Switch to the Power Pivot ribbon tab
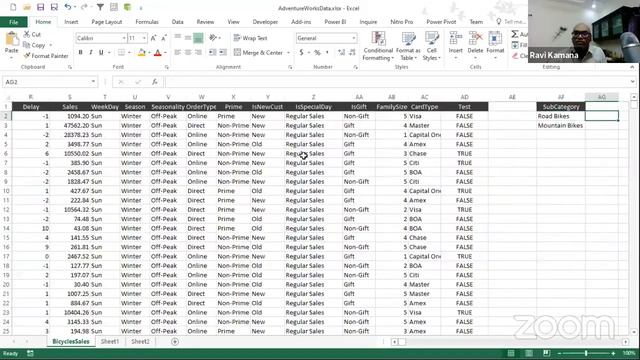Image resolution: width=640 pixels, height=360 pixels. click(x=441, y=22)
